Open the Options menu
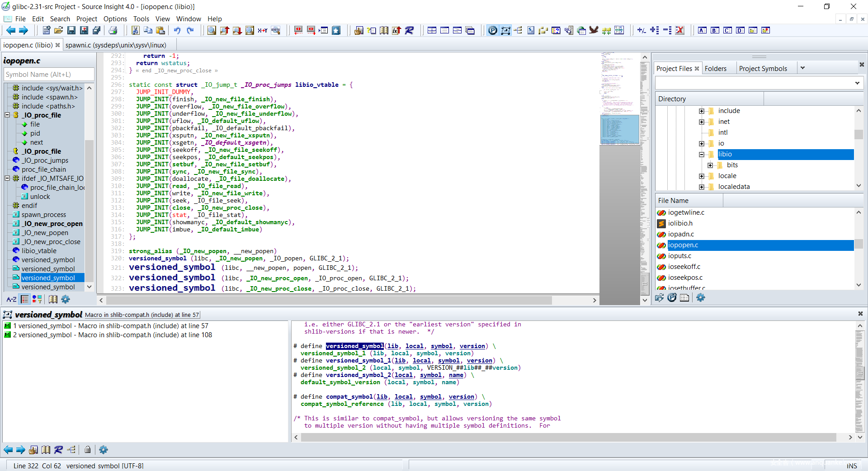868x471 pixels. pos(115,19)
